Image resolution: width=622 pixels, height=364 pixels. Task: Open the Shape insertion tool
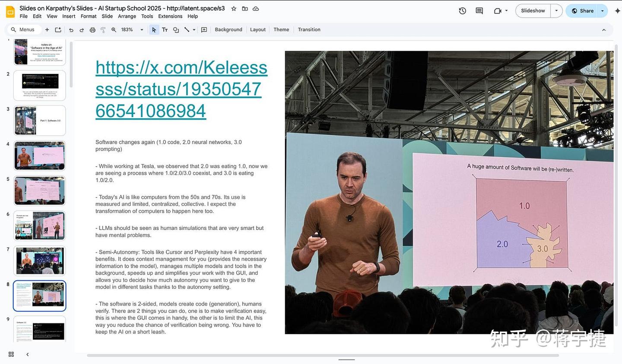click(176, 29)
